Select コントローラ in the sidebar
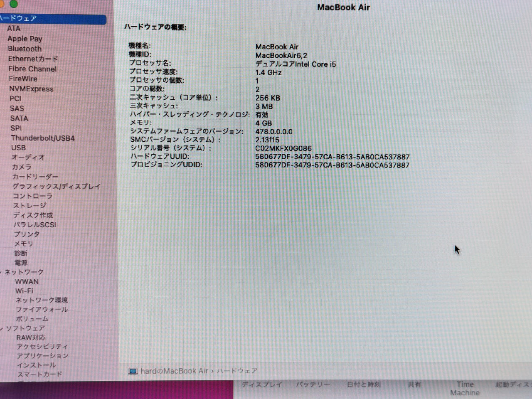This screenshot has width=532, height=399. (32, 196)
